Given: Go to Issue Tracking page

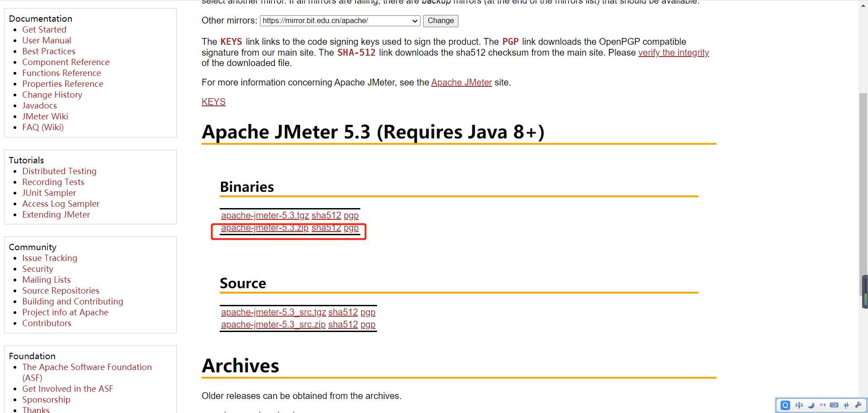Looking at the screenshot, I should coord(50,258).
